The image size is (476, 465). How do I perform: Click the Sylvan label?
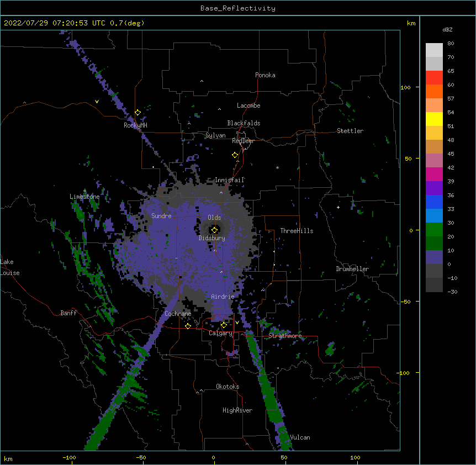(x=215, y=135)
